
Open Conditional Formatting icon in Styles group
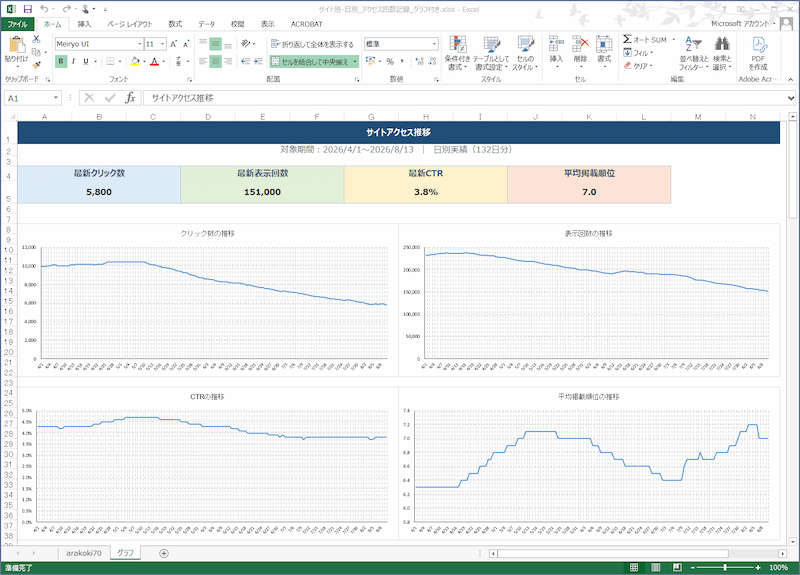point(458,44)
